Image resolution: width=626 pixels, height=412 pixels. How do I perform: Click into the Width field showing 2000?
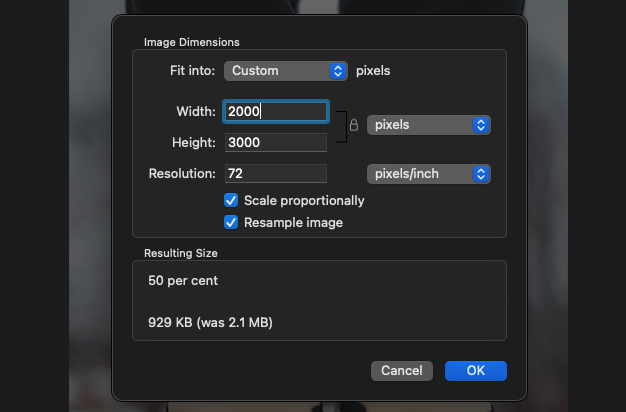276,112
